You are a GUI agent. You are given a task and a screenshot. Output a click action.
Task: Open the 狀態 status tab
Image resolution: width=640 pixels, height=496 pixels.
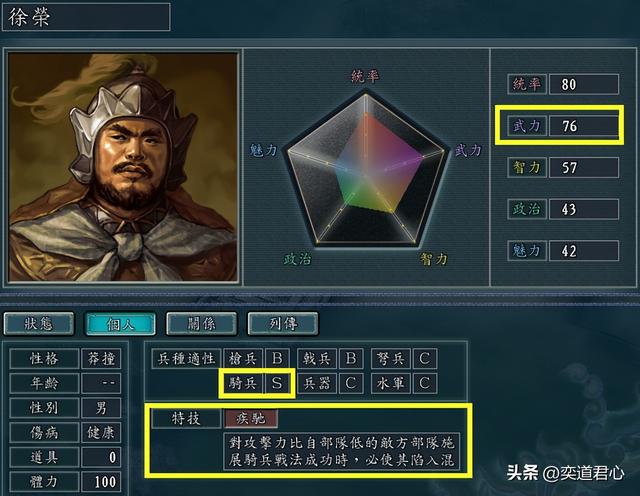[39, 324]
